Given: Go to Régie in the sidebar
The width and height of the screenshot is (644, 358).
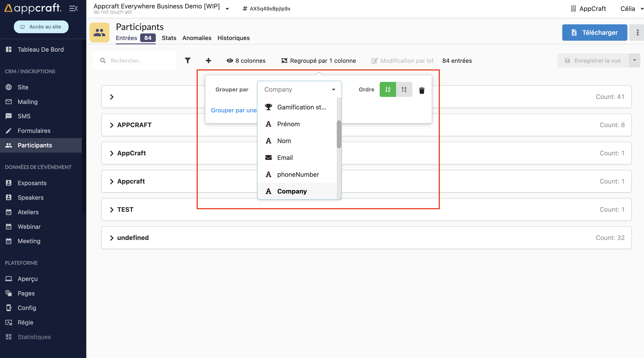Looking at the screenshot, I should coord(25,322).
